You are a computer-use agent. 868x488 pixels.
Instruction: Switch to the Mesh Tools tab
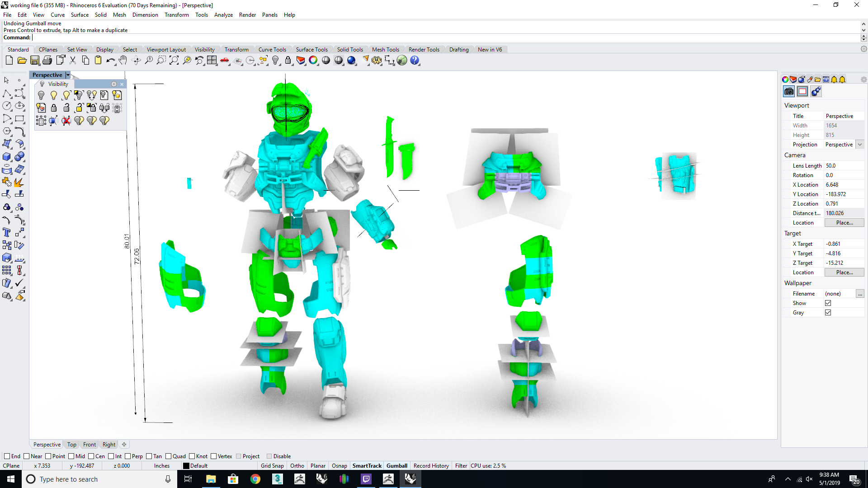[x=385, y=50]
